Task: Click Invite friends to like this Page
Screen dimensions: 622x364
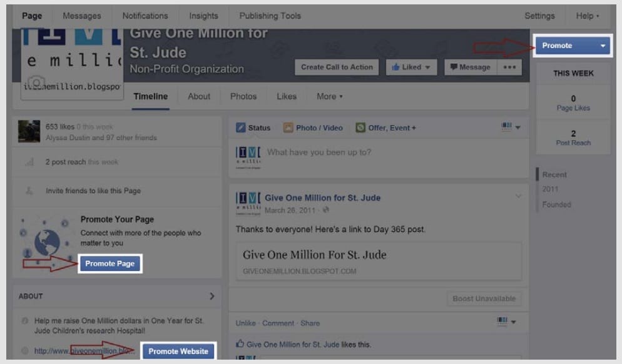Action: [93, 191]
